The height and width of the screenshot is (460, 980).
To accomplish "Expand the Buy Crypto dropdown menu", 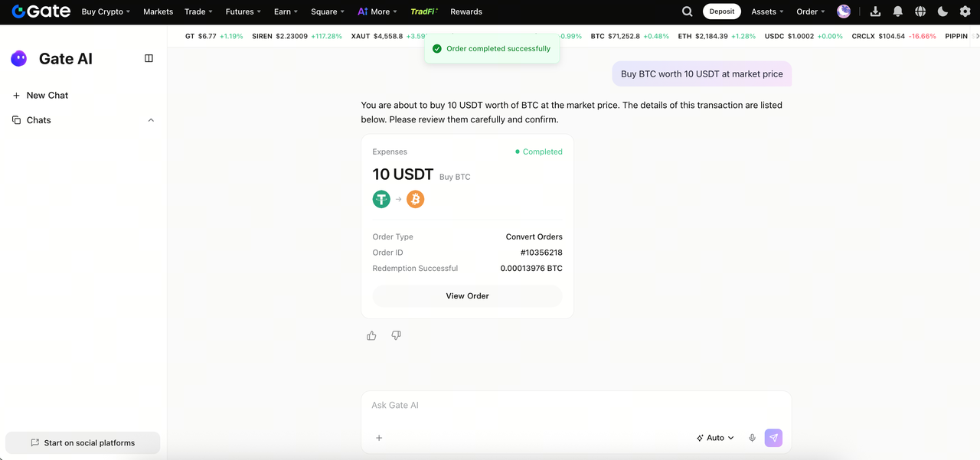I will click(x=106, y=11).
